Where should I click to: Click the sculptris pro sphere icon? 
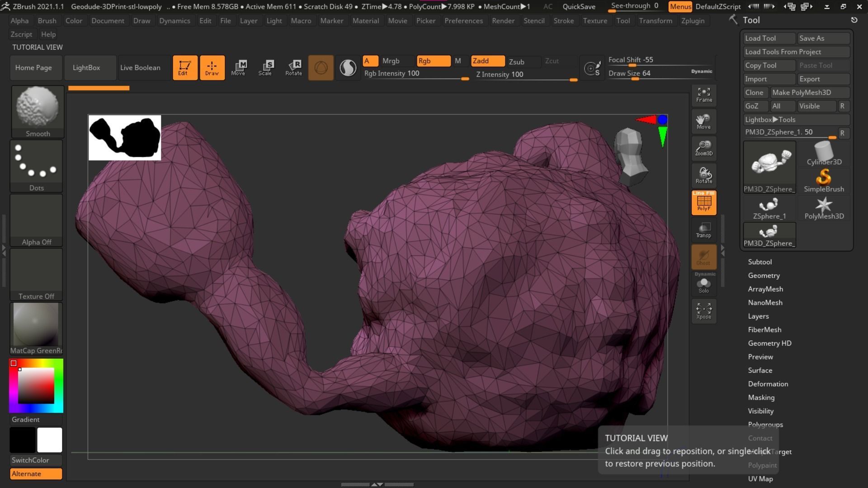pyautogui.click(x=321, y=68)
